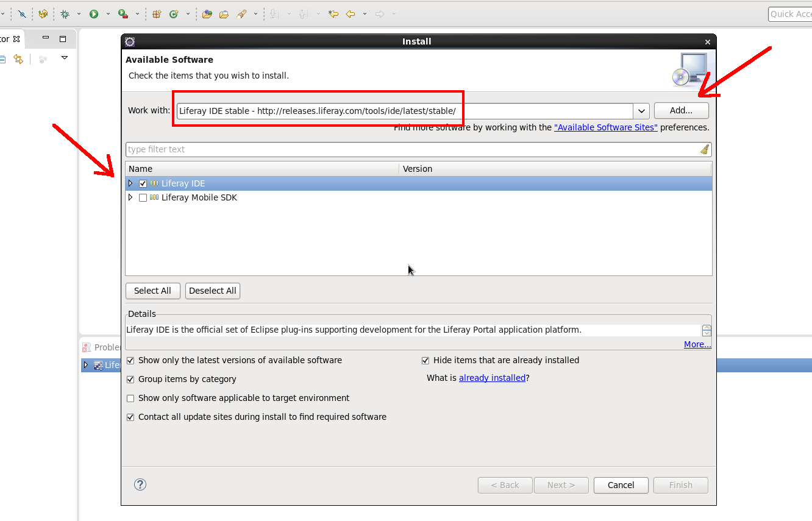Click the Last Edit Location star-arrow icon
The image size is (812, 521).
click(333, 13)
